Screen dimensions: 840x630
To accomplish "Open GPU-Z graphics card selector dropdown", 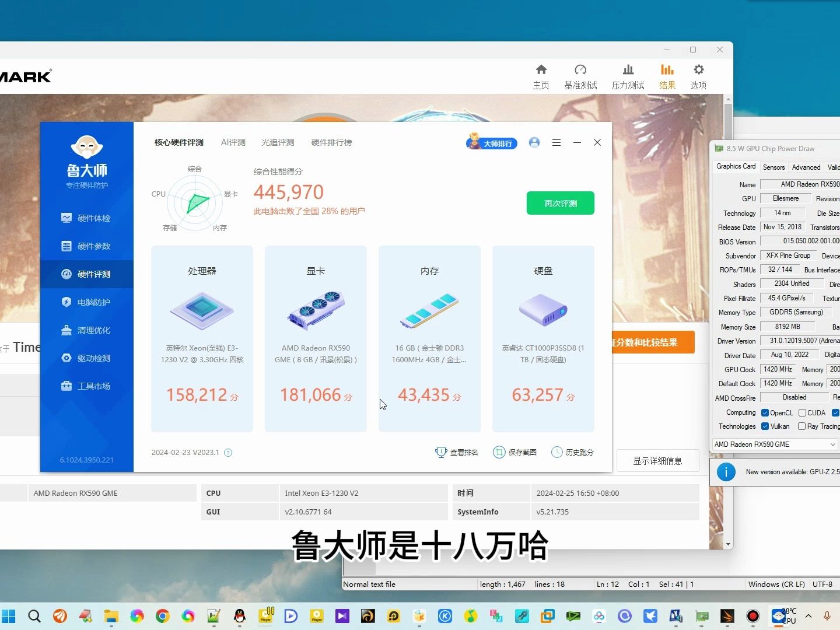I will 775,444.
